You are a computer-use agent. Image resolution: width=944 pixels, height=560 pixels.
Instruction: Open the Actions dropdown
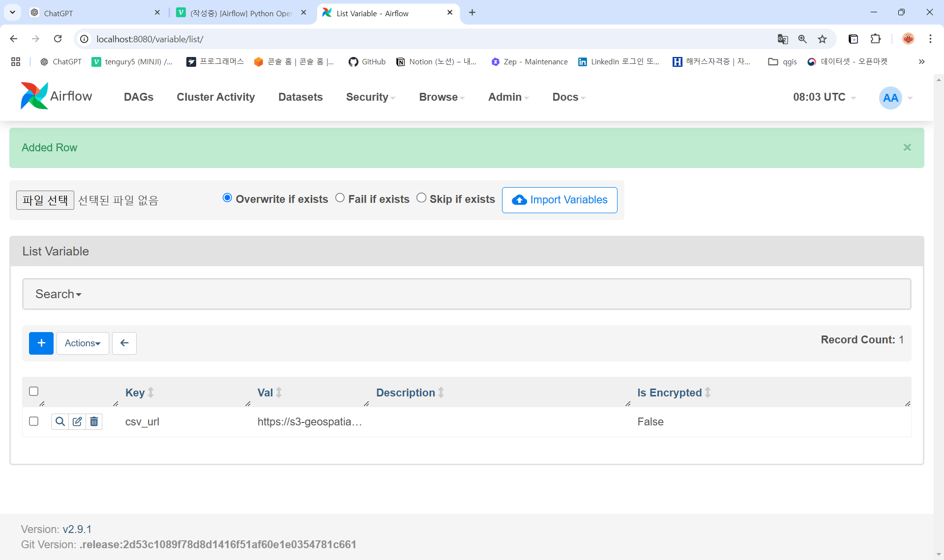pyautogui.click(x=83, y=343)
